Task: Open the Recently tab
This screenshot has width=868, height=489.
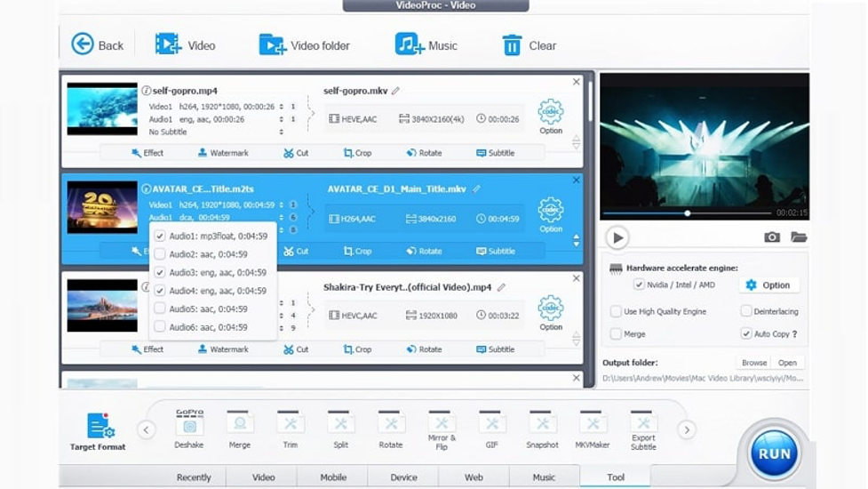Action: point(194,477)
